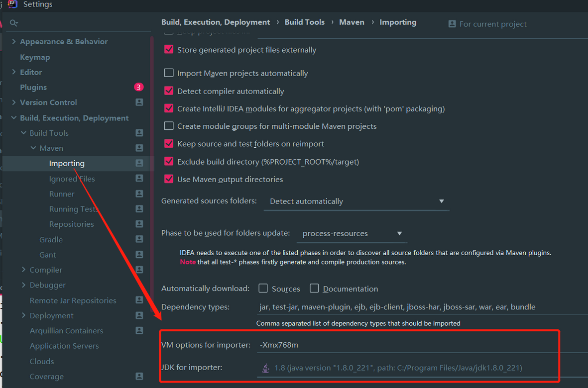
Task: Expand the Deployment node
Action: (23, 315)
